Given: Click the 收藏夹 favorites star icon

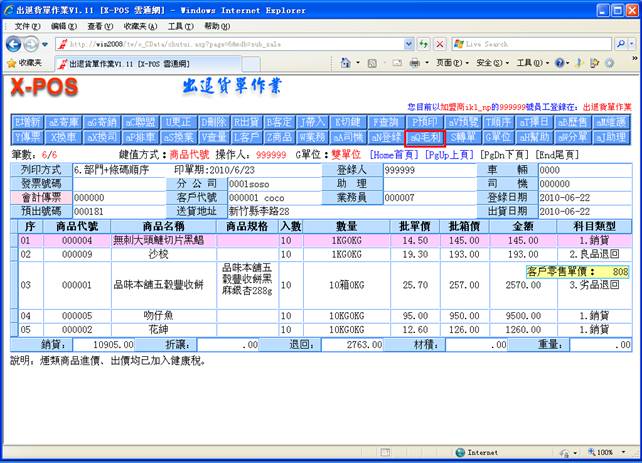Looking at the screenshot, I should click(12, 62).
